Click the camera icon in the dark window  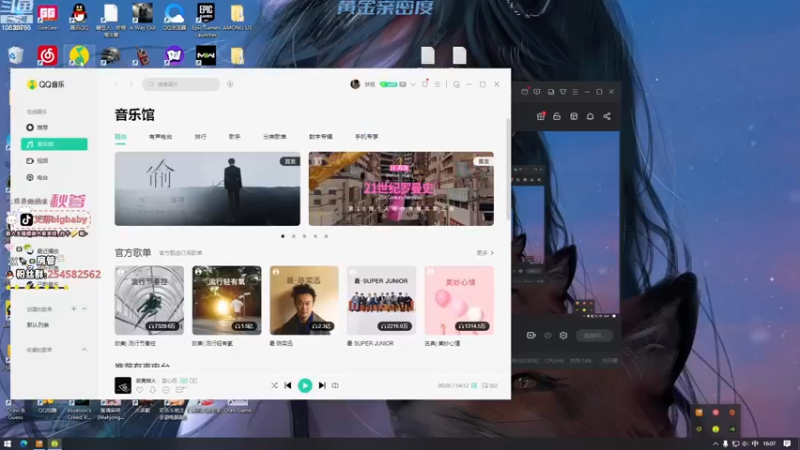tap(531, 335)
